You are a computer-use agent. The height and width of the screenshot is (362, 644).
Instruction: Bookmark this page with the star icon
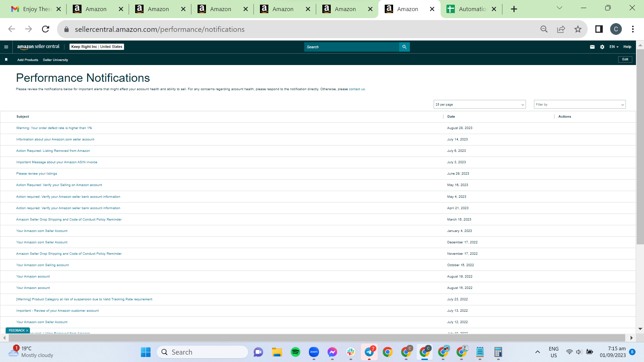[x=578, y=29]
